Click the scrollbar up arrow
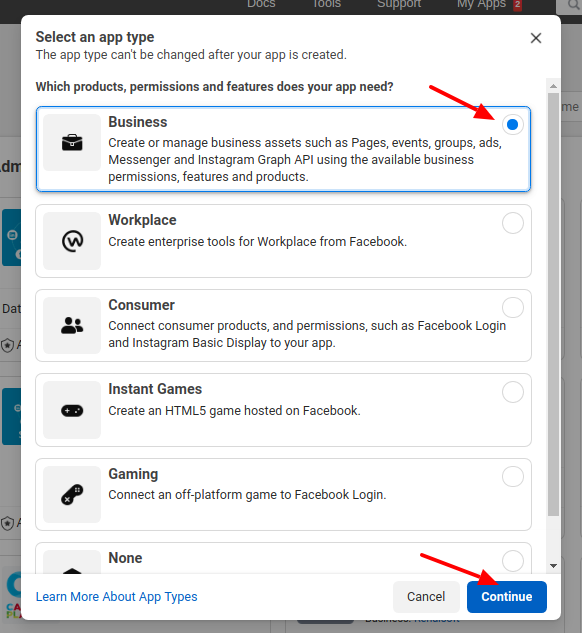 click(x=553, y=86)
